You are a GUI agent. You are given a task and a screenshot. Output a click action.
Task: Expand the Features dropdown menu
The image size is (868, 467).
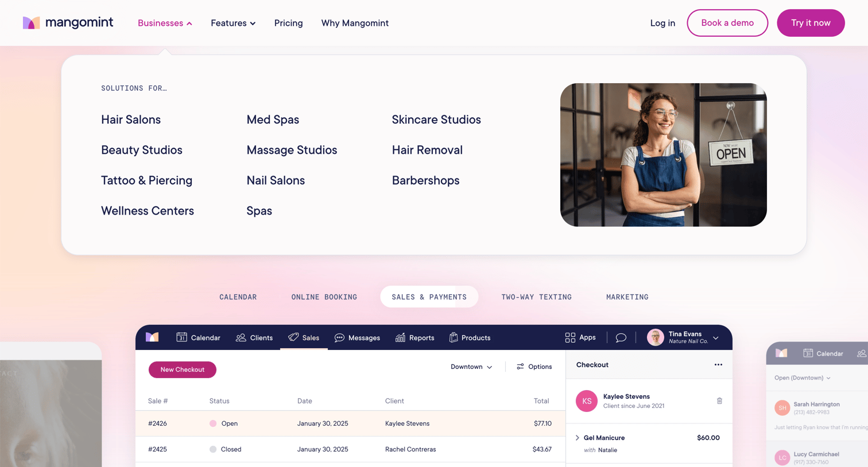pos(233,23)
